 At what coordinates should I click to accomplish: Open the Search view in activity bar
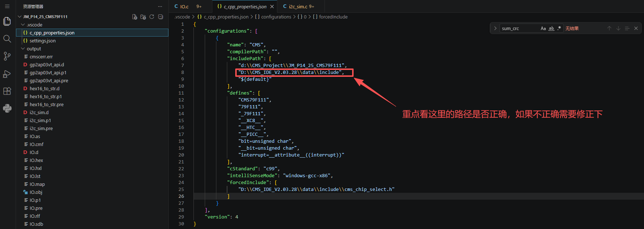7,39
